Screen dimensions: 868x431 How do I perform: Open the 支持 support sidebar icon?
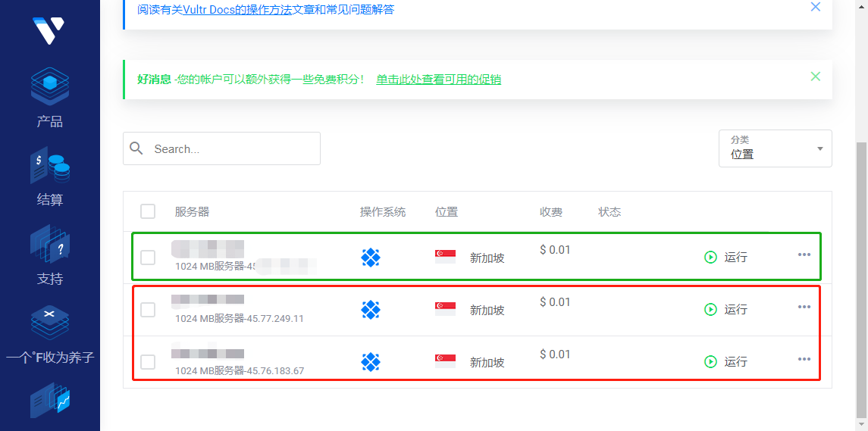[x=50, y=245]
